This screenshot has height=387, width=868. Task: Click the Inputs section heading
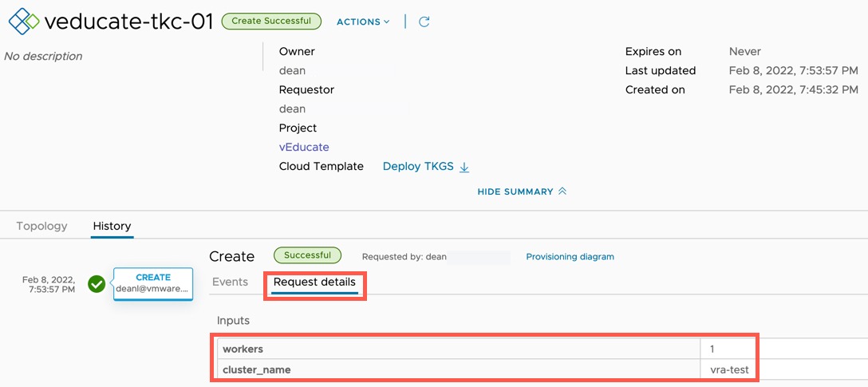point(233,321)
